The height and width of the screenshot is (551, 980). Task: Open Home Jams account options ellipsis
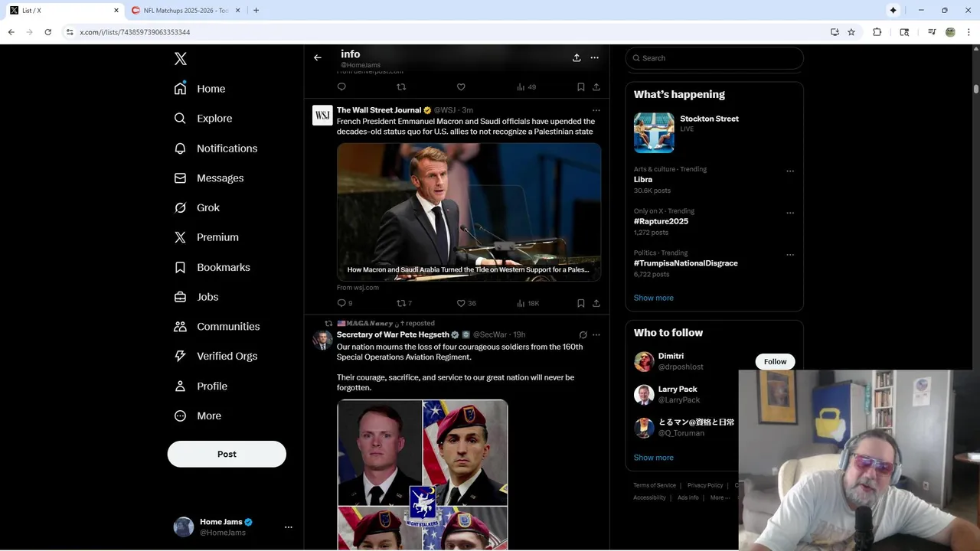(288, 527)
